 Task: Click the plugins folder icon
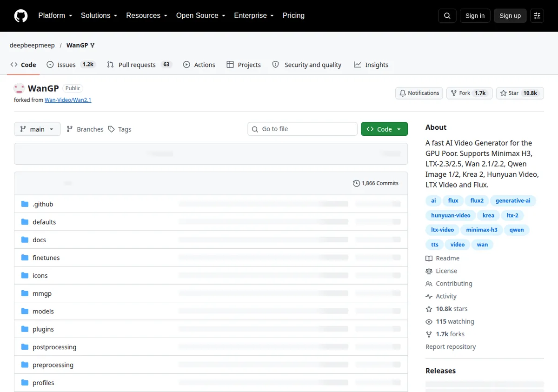pyautogui.click(x=25, y=329)
